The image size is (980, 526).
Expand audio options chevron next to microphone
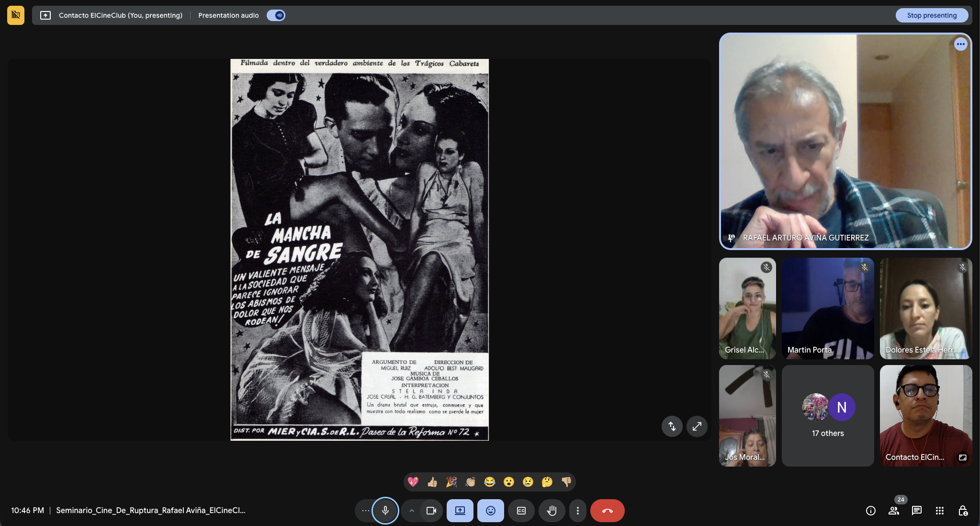click(x=412, y=510)
